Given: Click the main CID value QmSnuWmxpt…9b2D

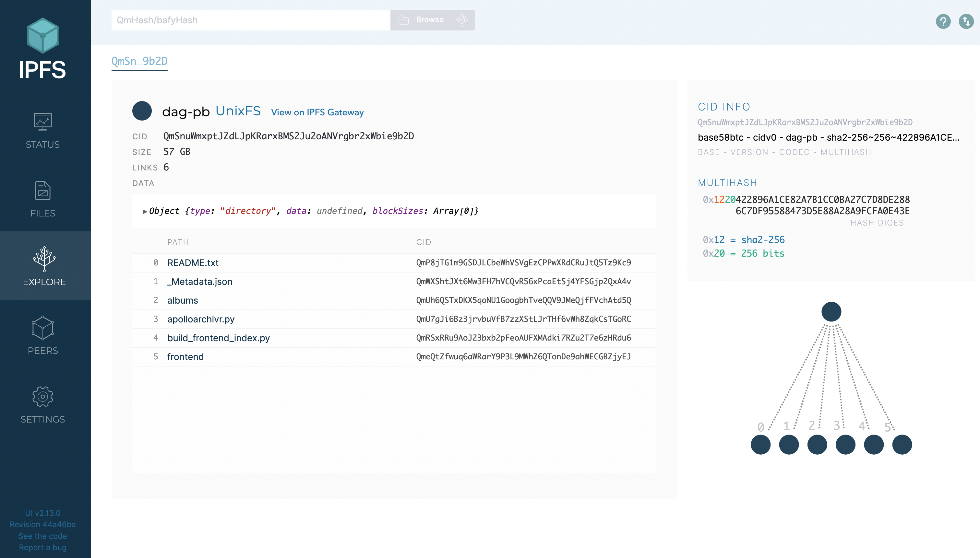Looking at the screenshot, I should point(289,136).
